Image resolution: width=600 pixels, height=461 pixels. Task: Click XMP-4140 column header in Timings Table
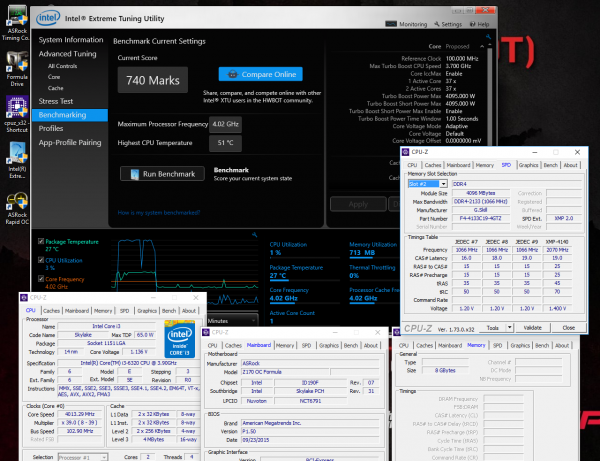coord(557,242)
